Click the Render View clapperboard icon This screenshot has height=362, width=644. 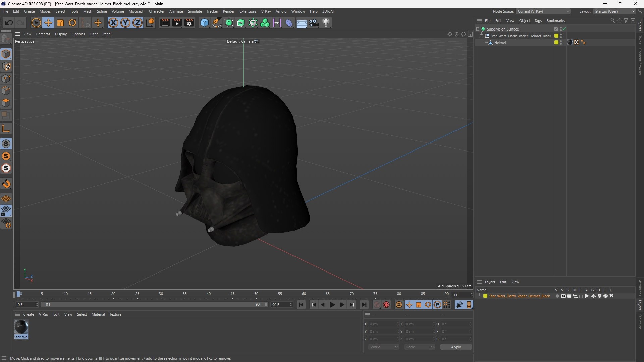(x=165, y=23)
